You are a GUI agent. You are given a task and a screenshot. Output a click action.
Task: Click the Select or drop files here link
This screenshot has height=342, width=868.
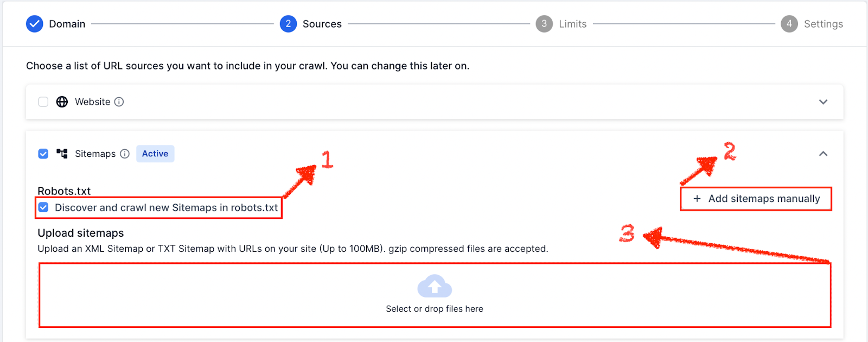433,308
